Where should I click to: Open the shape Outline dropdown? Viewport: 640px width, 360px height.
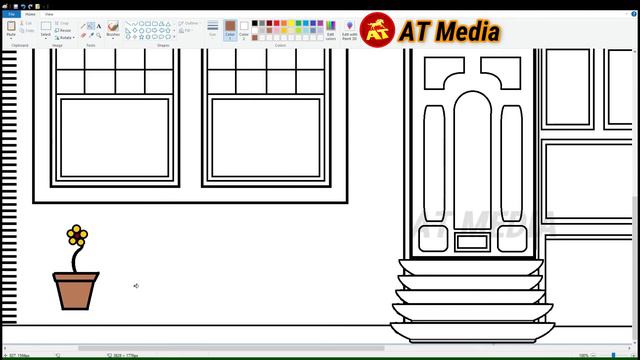click(x=189, y=23)
